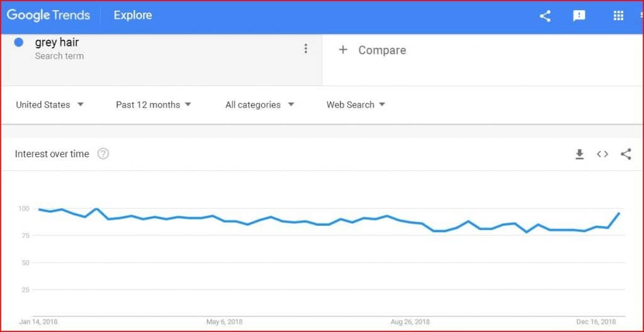Open the interest over time help icon
This screenshot has width=644, height=332.
tap(103, 154)
